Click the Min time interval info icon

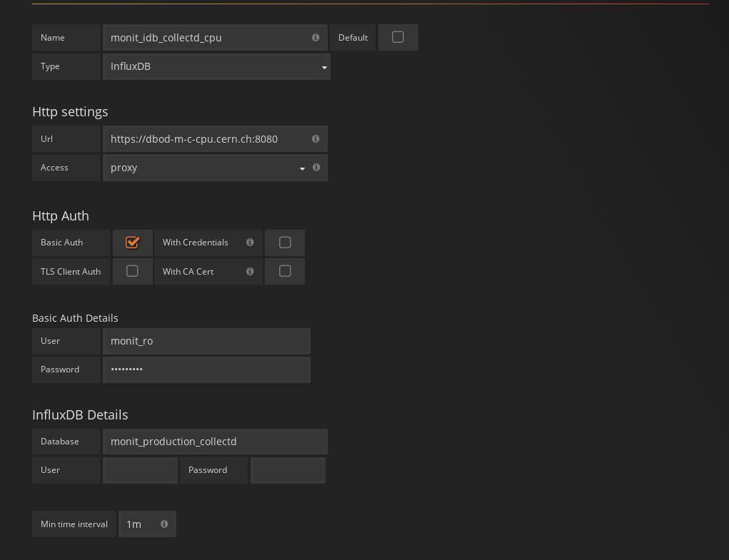pos(164,524)
